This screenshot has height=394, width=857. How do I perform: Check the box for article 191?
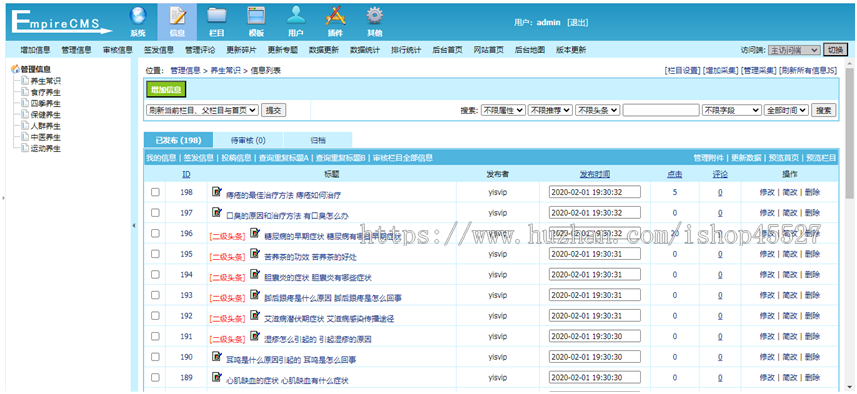click(155, 337)
